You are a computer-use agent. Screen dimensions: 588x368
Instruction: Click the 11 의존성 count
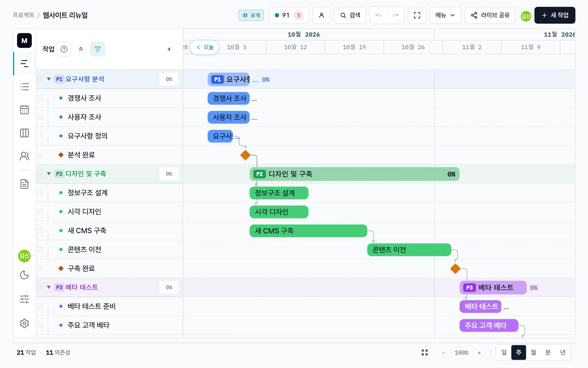(58, 352)
